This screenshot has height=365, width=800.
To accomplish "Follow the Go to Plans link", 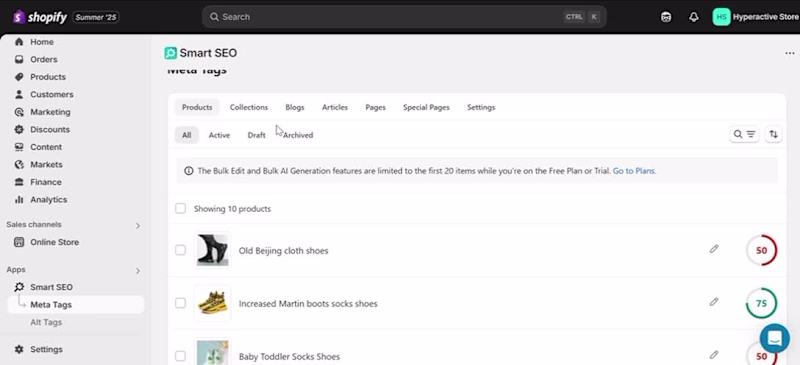I will [634, 171].
